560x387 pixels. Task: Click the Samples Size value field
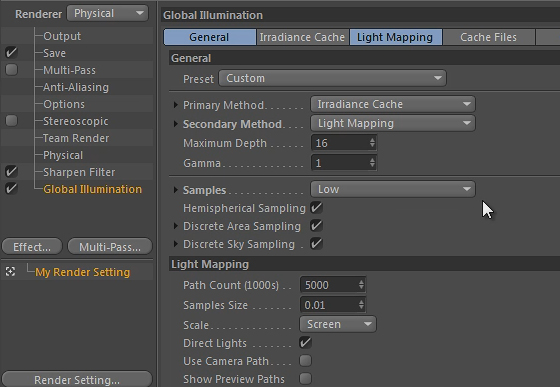pyautogui.click(x=329, y=305)
